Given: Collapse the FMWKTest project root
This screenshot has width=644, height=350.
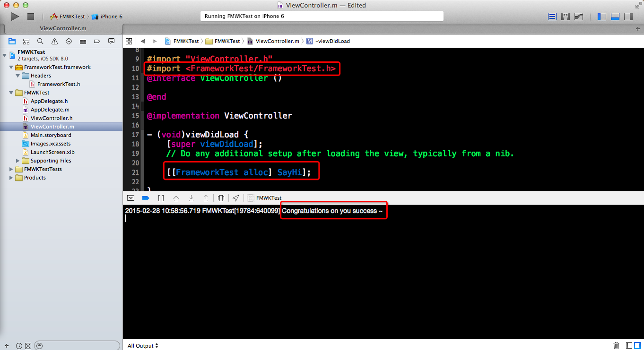Looking at the screenshot, I should 5,55.
